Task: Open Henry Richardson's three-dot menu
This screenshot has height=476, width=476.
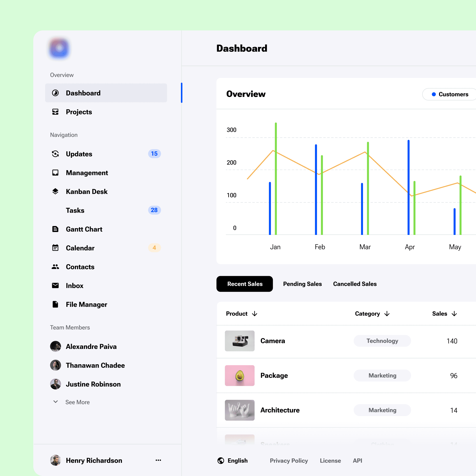Action: click(x=158, y=460)
